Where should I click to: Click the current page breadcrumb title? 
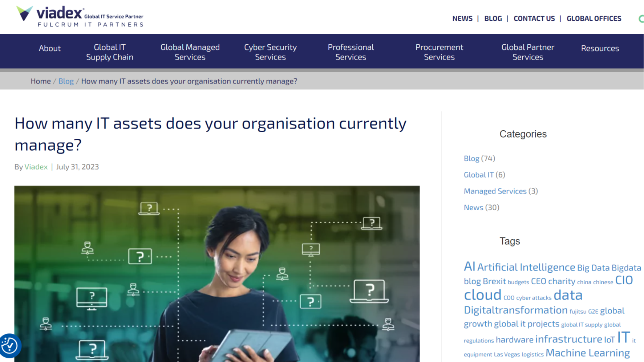point(189,81)
